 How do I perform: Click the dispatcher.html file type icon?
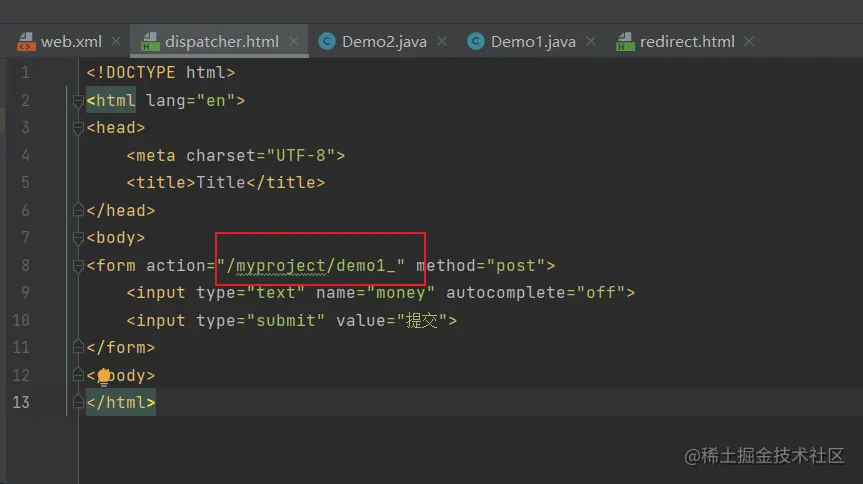[x=150, y=42]
